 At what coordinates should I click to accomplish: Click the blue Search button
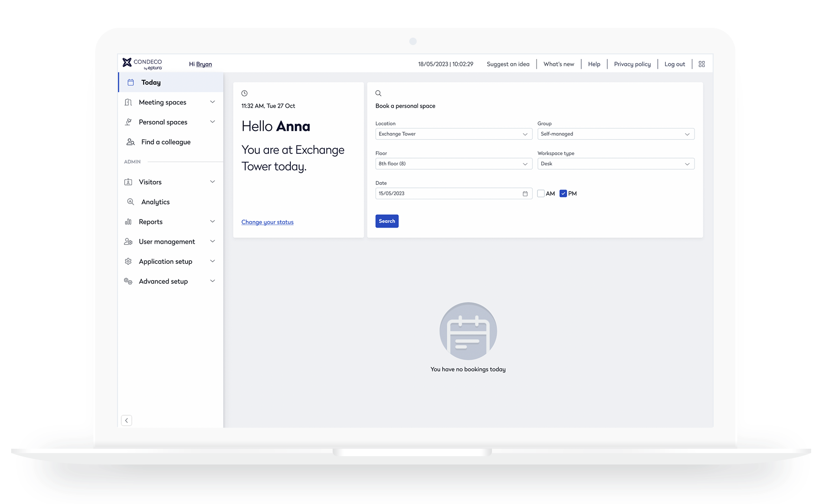click(x=387, y=221)
